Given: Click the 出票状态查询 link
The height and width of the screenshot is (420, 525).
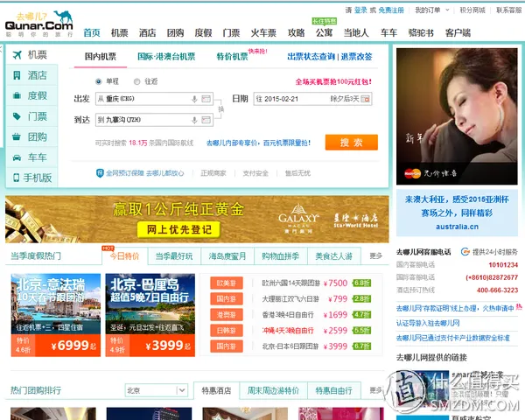Looking at the screenshot, I should 311,57.
